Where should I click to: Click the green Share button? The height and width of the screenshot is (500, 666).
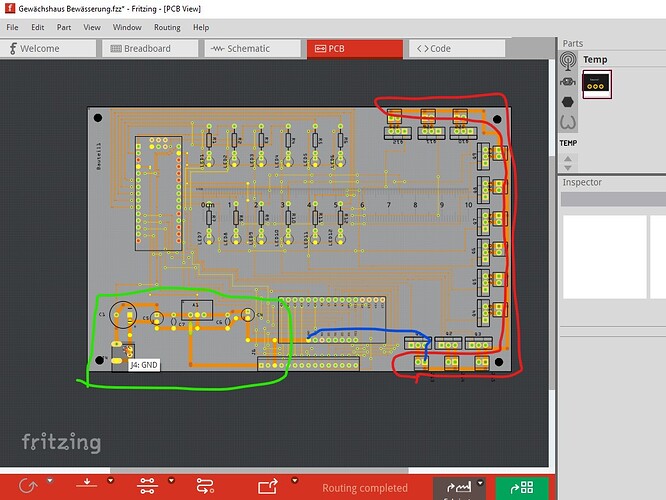coord(522,488)
